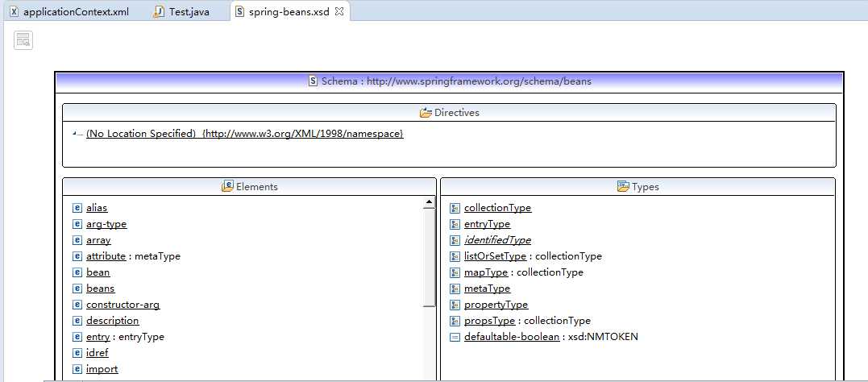The image size is (868, 382).
Task: Open the entryType complex type
Action: (487, 224)
